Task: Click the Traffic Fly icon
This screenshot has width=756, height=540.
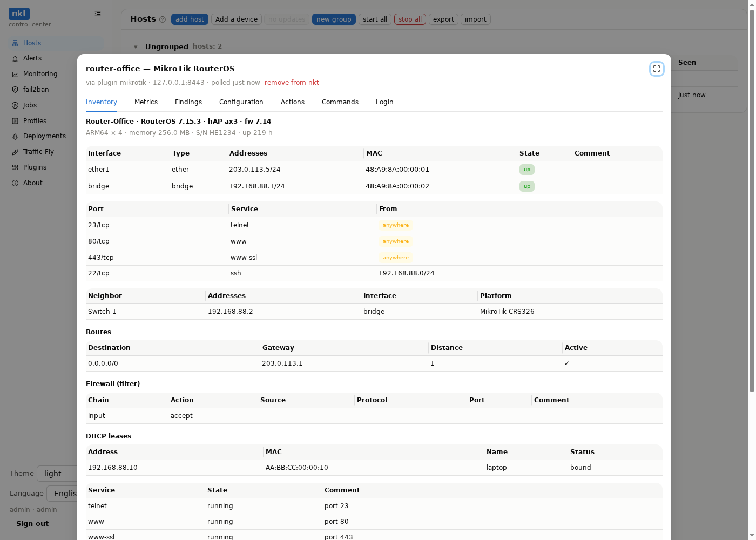Action: 15,152
